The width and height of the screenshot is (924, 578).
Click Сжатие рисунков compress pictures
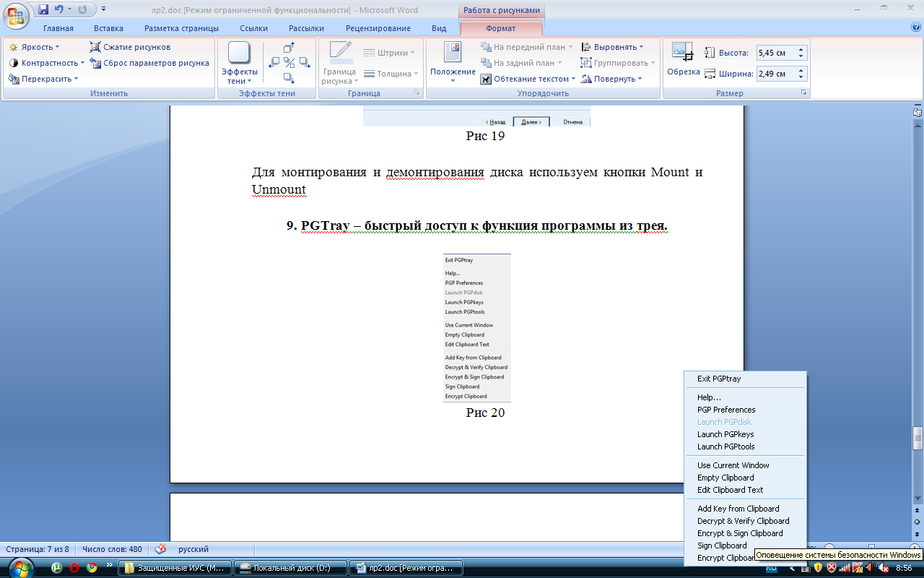pyautogui.click(x=130, y=47)
